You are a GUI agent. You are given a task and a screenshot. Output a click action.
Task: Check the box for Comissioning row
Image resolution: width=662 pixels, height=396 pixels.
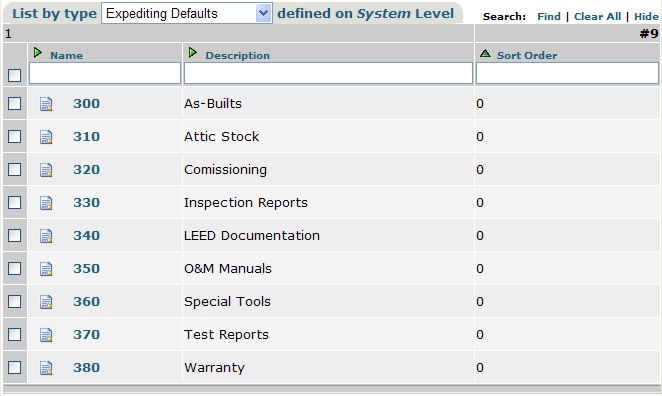[14, 169]
